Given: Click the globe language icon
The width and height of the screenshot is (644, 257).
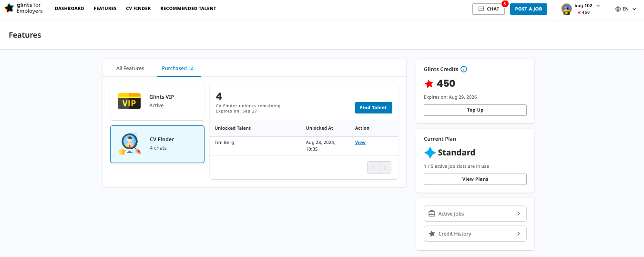Looking at the screenshot, I should tap(618, 9).
